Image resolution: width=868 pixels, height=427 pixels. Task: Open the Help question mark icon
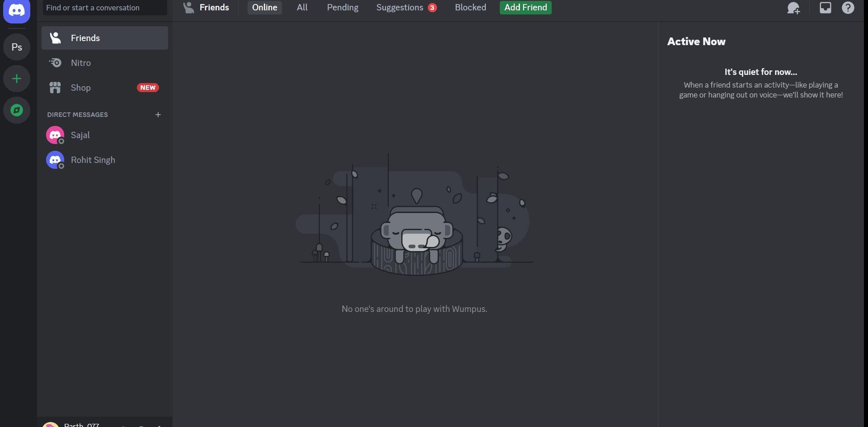(848, 8)
